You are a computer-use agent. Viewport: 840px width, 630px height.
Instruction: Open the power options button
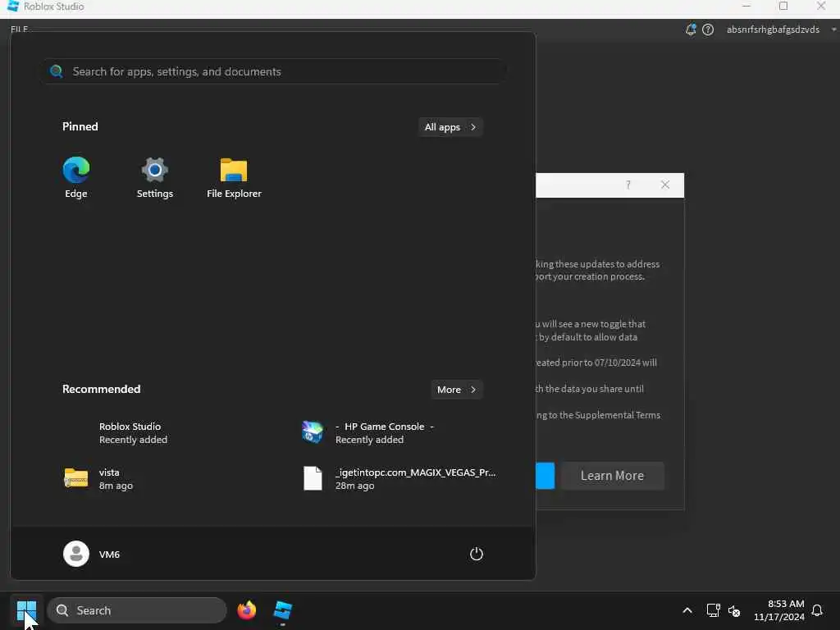click(477, 554)
